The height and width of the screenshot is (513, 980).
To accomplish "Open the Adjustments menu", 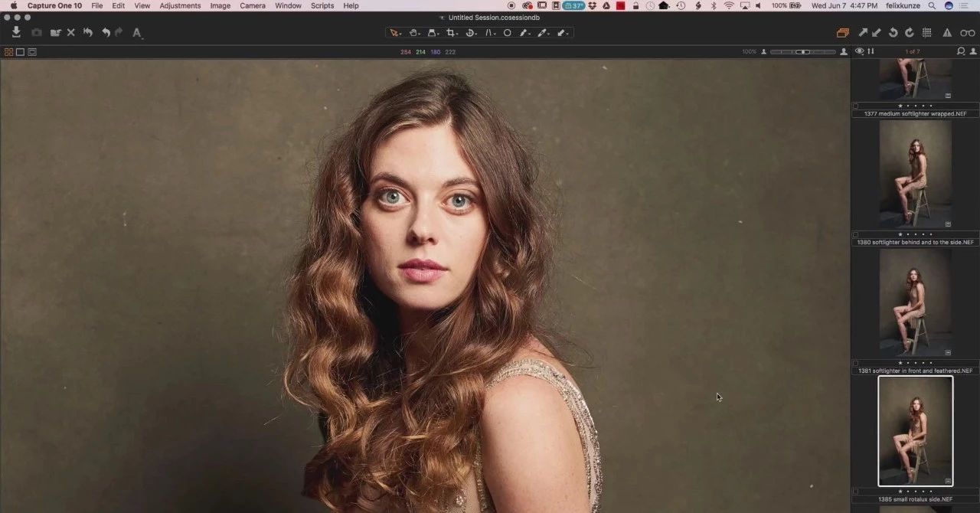I will click(181, 5).
